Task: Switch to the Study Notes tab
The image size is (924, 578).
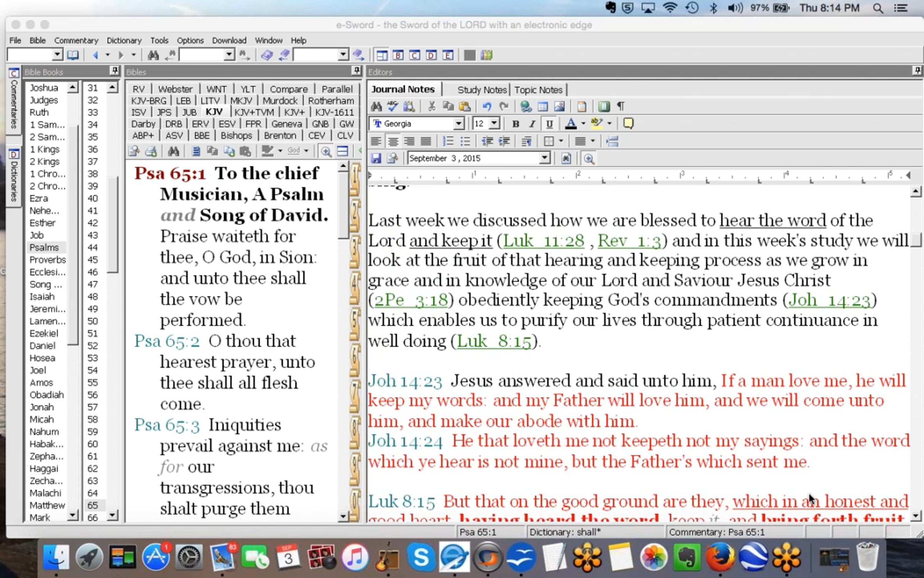Action: click(482, 90)
